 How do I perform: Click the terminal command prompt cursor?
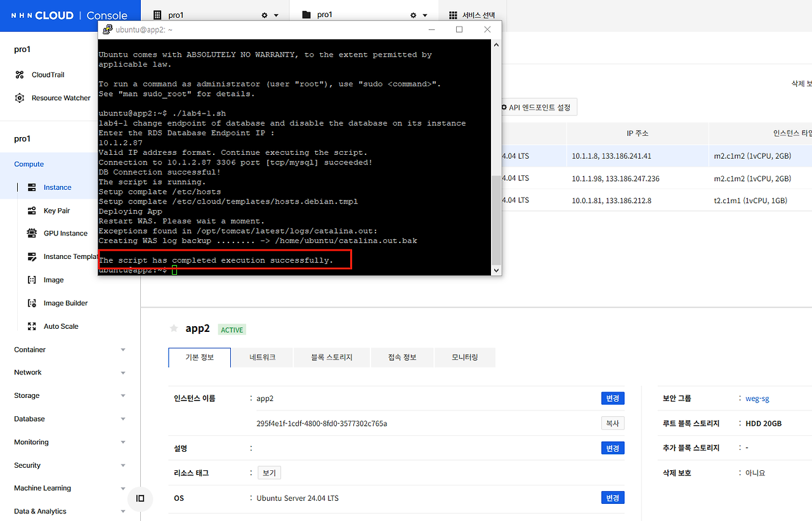tap(174, 270)
